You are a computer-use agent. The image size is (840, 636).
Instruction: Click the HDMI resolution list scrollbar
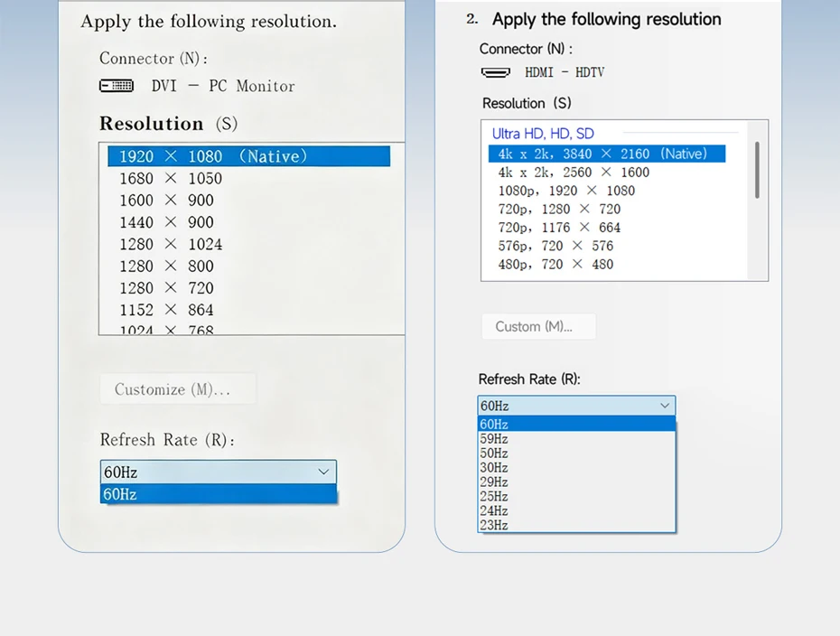[x=757, y=170]
